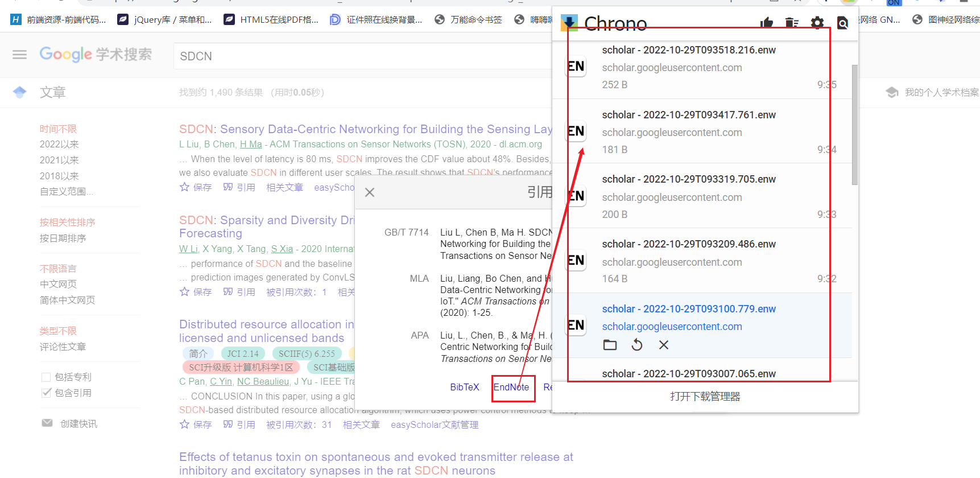Viewport: 980px width, 478px height.
Task: Select 评论性文章 type filter
Action: point(63,347)
